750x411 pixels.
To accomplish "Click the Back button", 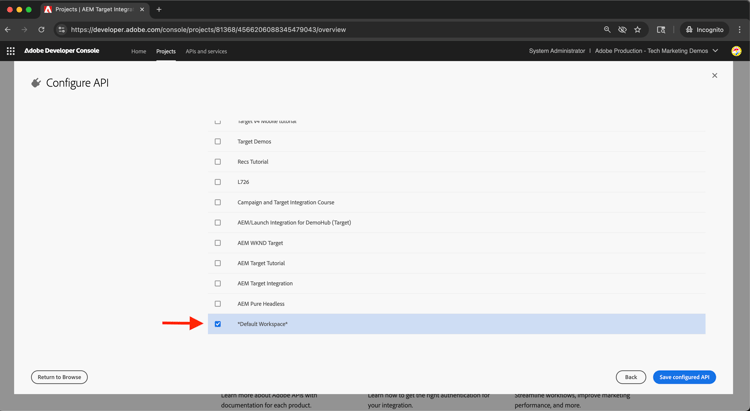I will [x=631, y=377].
